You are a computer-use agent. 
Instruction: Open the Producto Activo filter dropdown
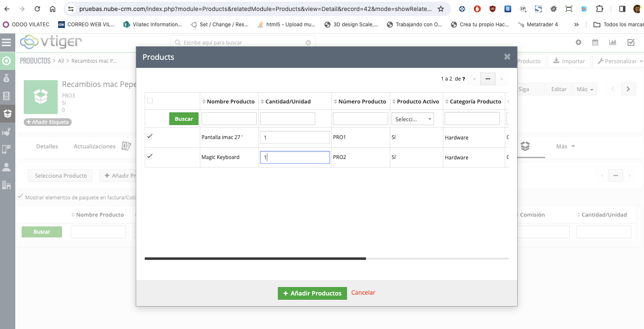pyautogui.click(x=412, y=119)
